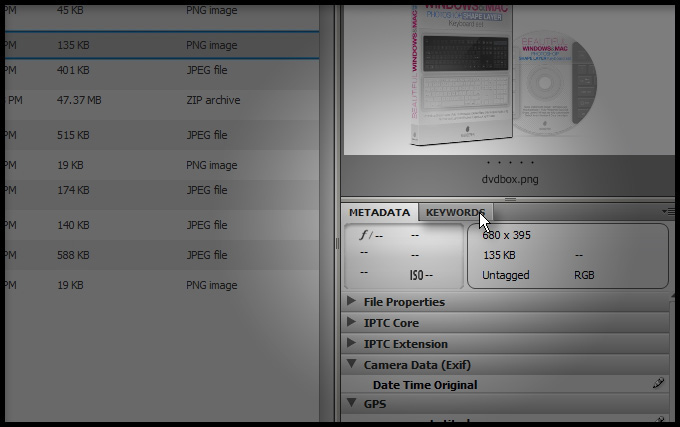The width and height of the screenshot is (680, 427).
Task: Click the Date Time Original field
Action: (425, 385)
